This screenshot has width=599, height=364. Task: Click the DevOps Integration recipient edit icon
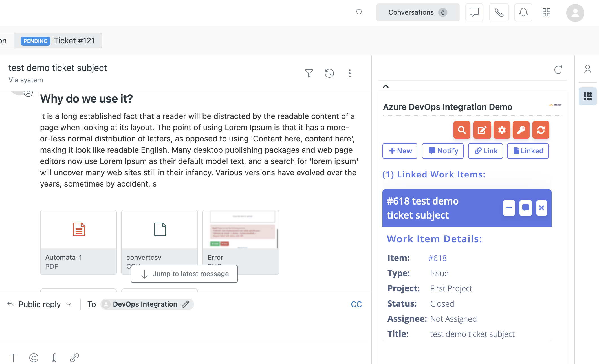pos(185,304)
